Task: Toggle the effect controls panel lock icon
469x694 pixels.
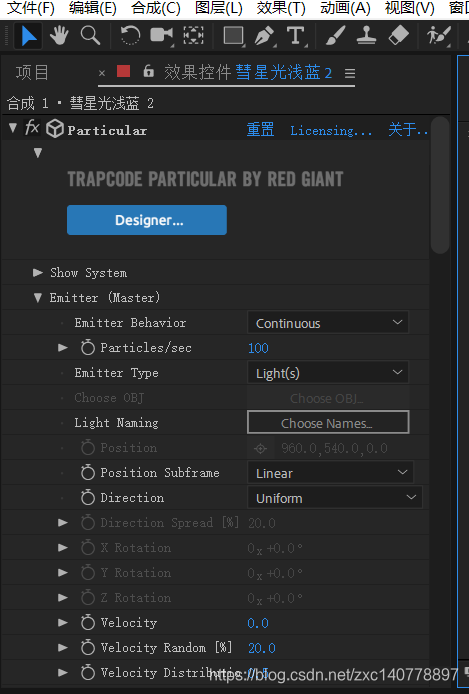Action: [x=149, y=71]
